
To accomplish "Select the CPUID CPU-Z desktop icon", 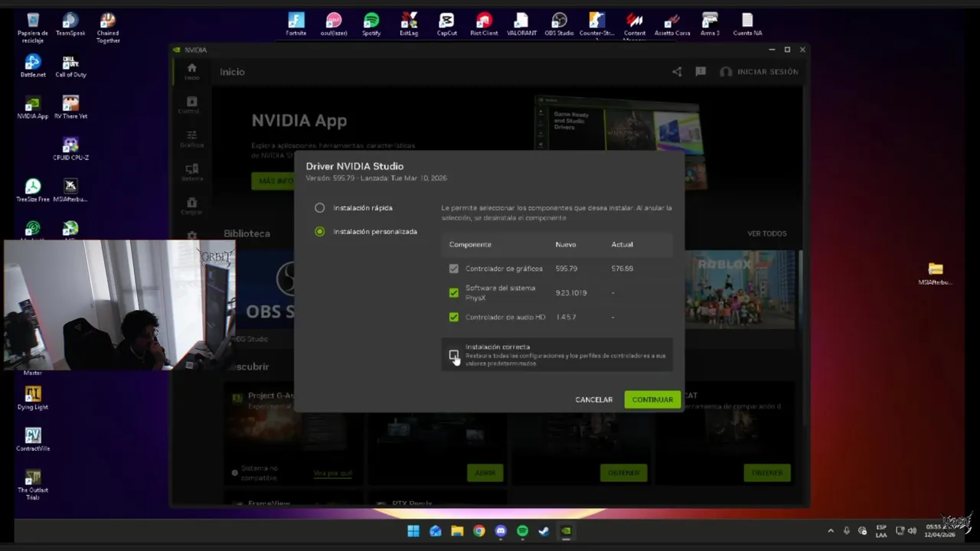I will tap(70, 148).
